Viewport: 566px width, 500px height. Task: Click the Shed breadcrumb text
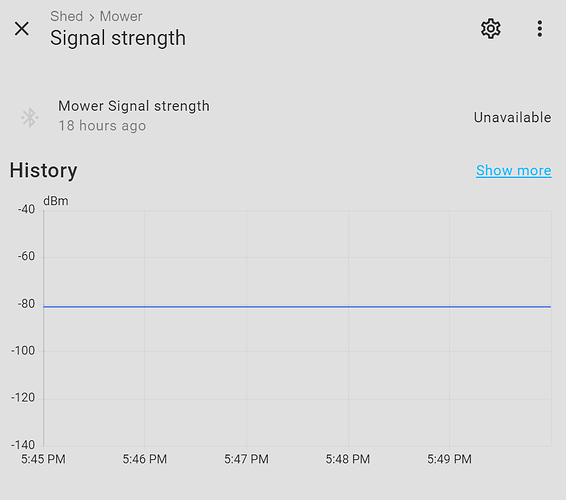(66, 16)
